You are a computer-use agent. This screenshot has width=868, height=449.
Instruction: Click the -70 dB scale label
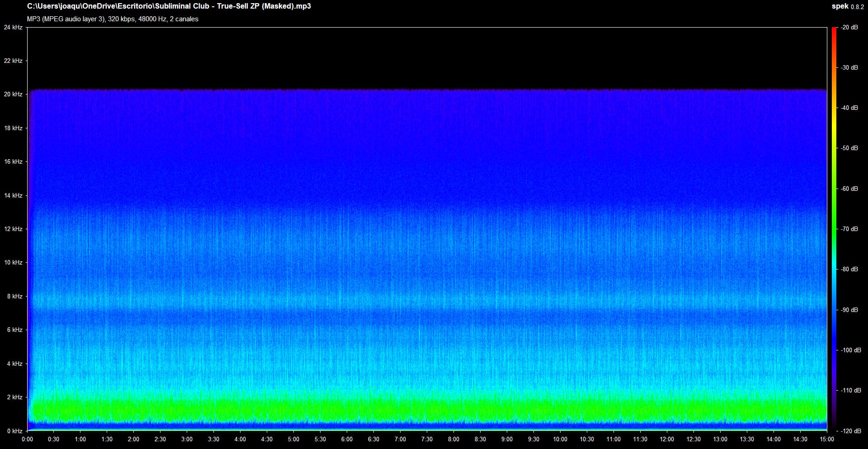(x=849, y=229)
